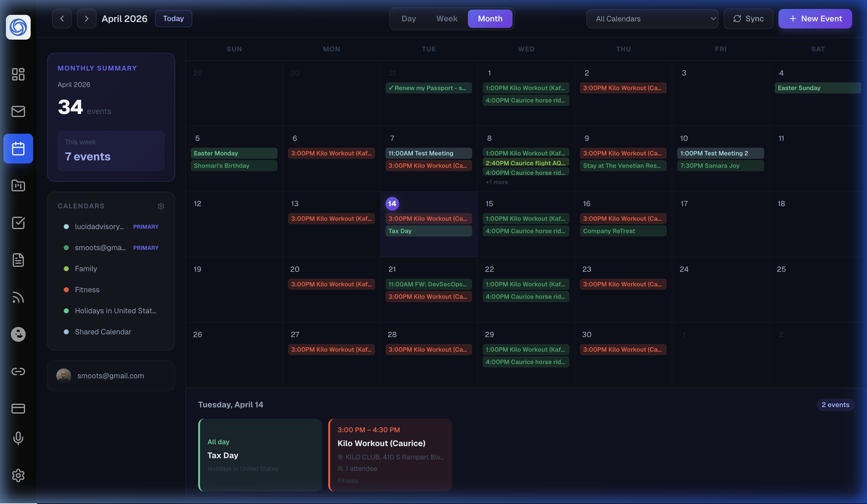This screenshot has width=867, height=504.
Task: Open the mail icon in sidebar
Action: [18, 111]
